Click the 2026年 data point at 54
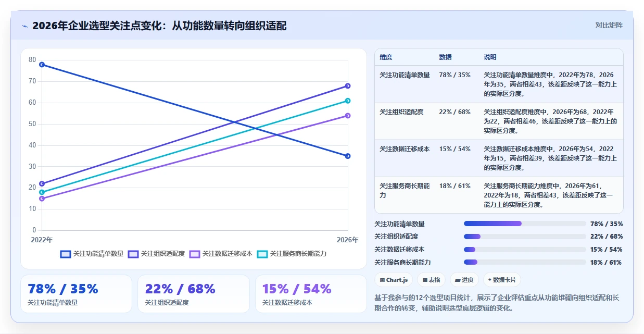The width and height of the screenshot is (644, 334). pos(348,116)
